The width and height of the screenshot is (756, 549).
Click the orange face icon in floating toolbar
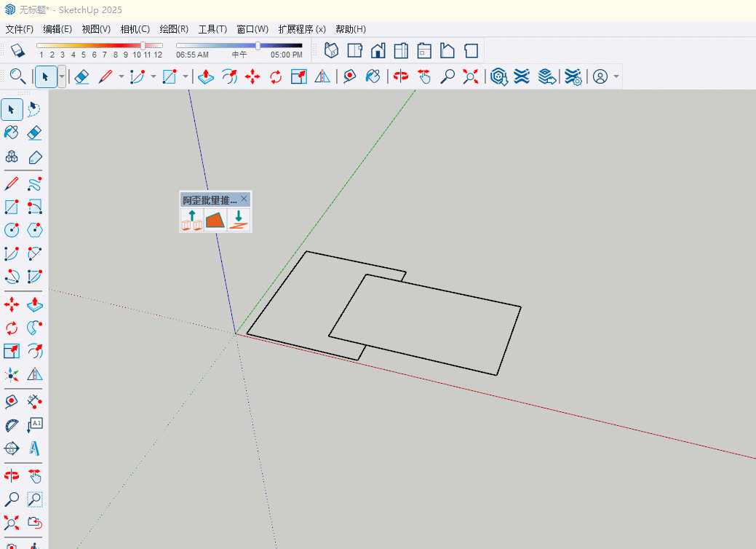pos(215,220)
